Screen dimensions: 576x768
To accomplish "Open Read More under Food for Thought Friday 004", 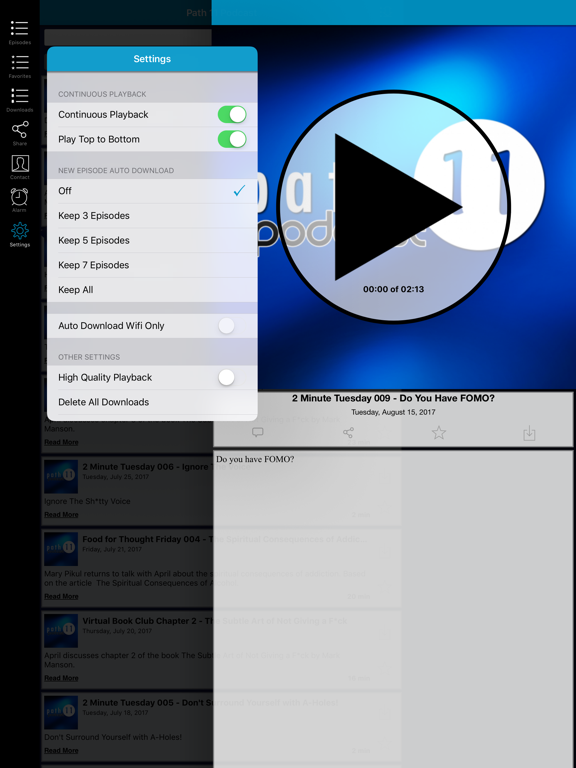I will (x=61, y=597).
